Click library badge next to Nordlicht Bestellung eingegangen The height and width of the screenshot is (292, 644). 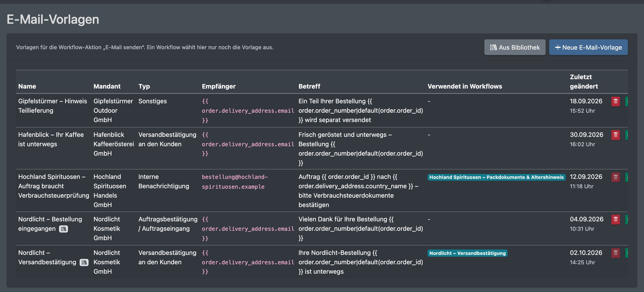pyautogui.click(x=64, y=229)
